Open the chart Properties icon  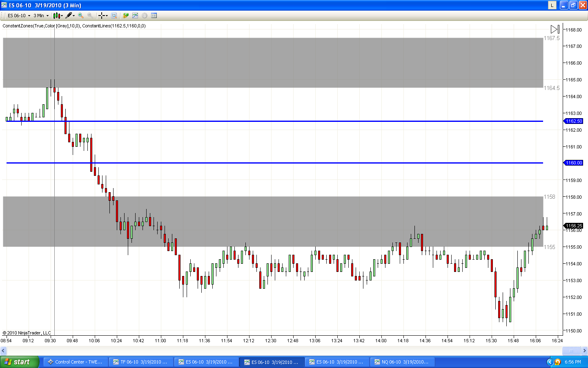coord(154,16)
